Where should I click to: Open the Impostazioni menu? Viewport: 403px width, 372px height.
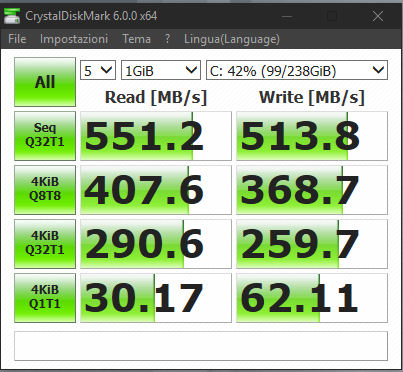coord(74,39)
